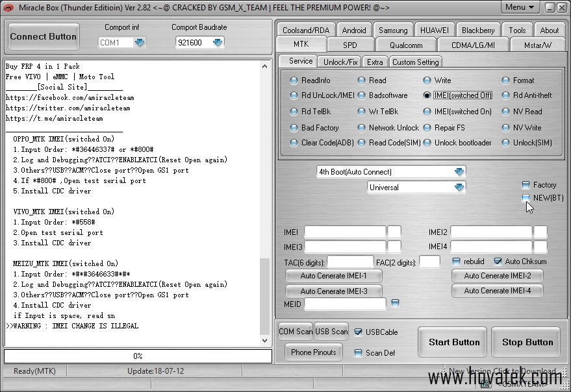Select Clear Code(ADB) radio option
Screen dimensions: 571x392
point(294,143)
